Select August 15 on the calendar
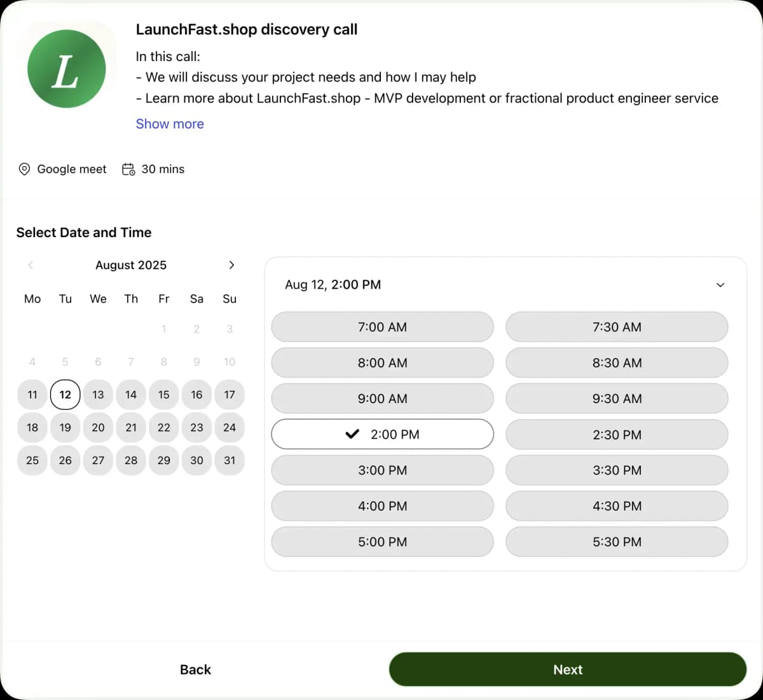The height and width of the screenshot is (700, 763). (163, 394)
